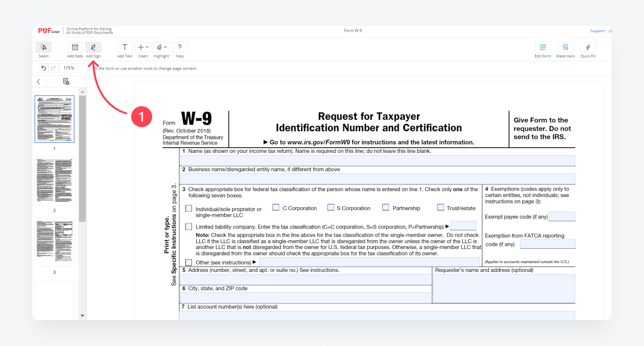The image size is (644, 346).
Task: Go to PDFLiner logo home
Action: (49, 31)
